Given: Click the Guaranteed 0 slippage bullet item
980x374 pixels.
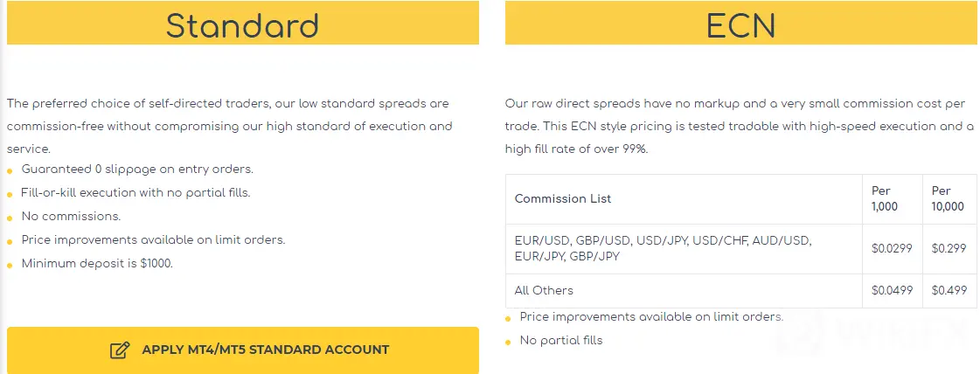Looking at the screenshot, I should pos(137,170).
